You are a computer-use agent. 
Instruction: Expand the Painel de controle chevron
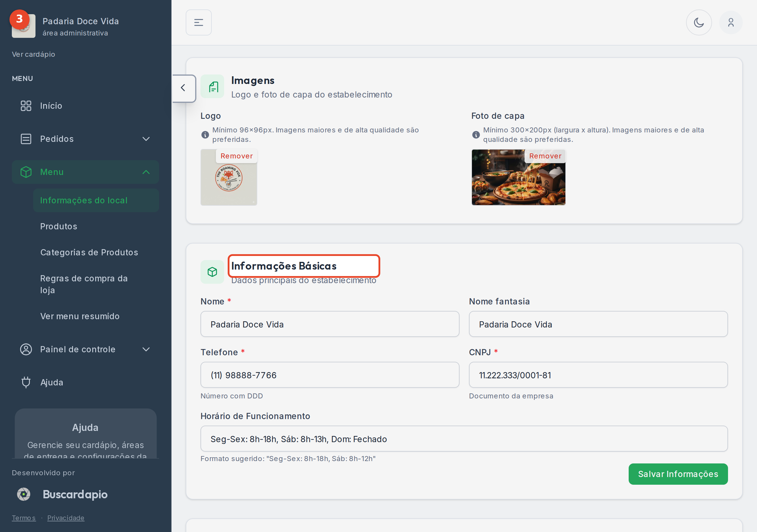click(146, 349)
